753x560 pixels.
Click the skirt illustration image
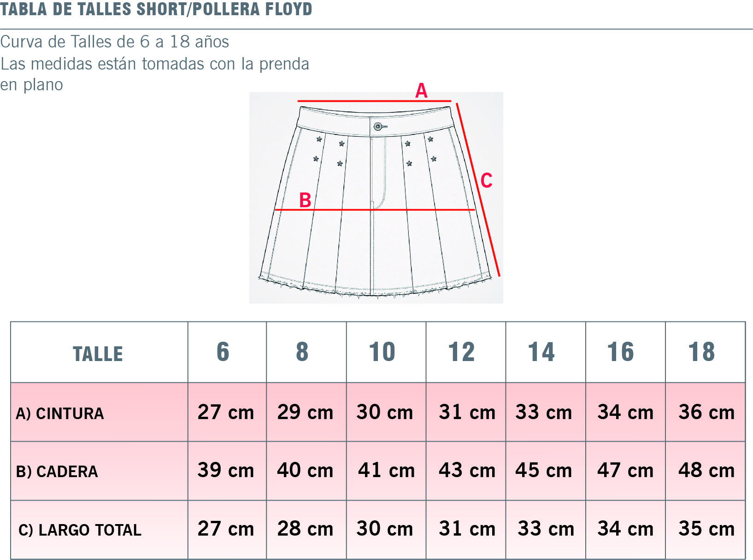tap(376, 198)
